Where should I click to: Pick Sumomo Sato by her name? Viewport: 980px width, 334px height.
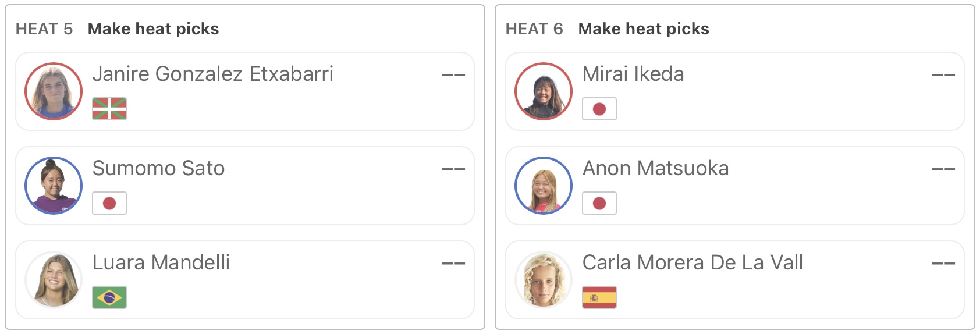tap(158, 168)
